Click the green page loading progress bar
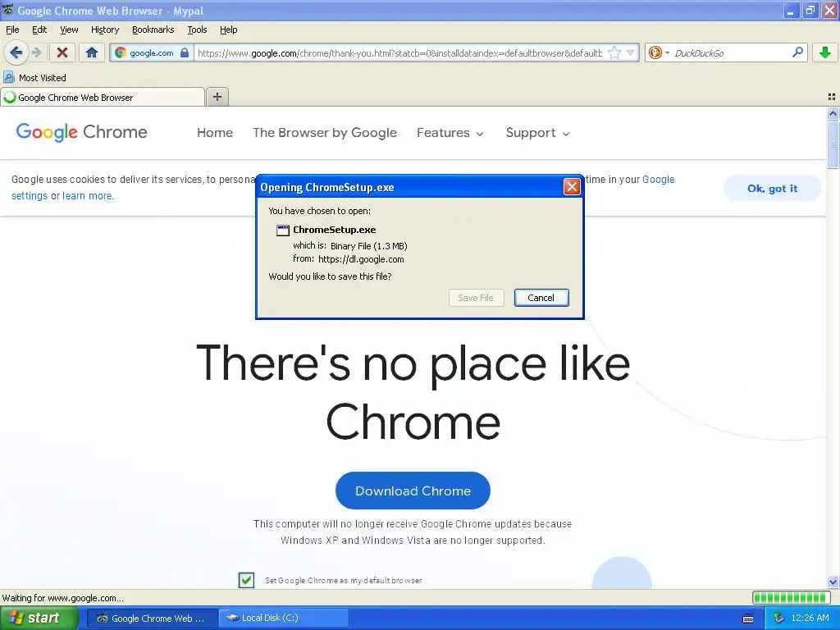Image resolution: width=840 pixels, height=630 pixels. 792,597
